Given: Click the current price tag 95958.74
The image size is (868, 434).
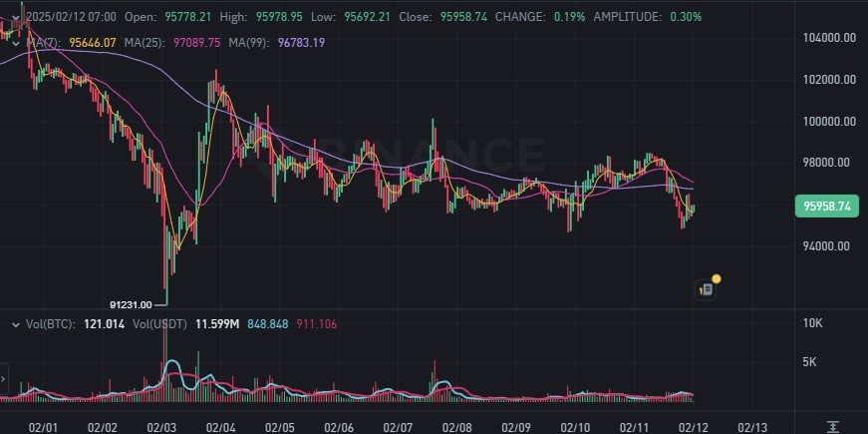Looking at the screenshot, I should tap(827, 207).
